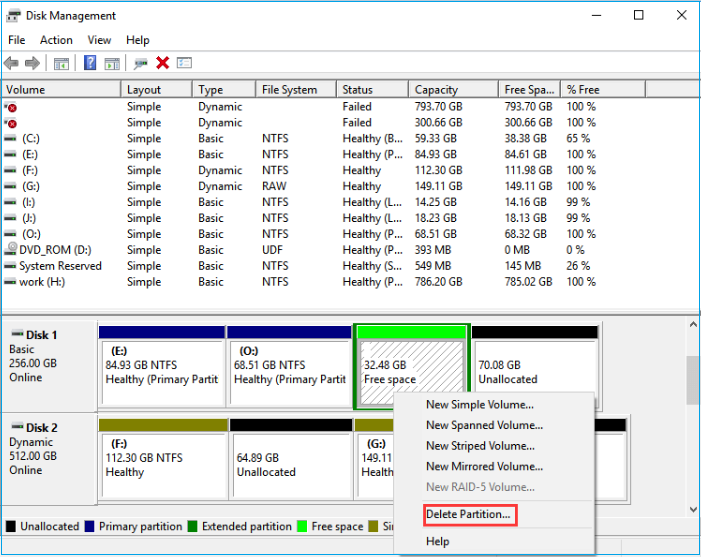Click the Show/Hide Console Tree icon
This screenshot has width=701, height=557.
[x=61, y=63]
